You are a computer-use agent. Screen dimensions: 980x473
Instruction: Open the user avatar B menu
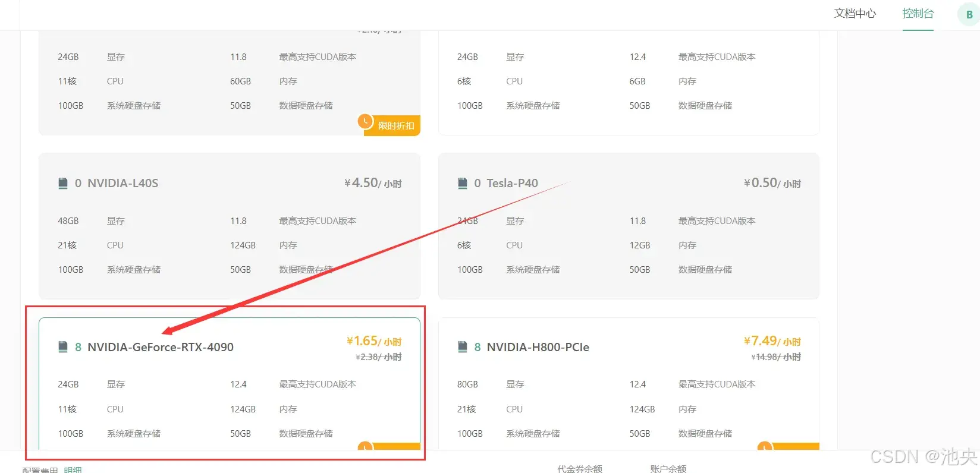click(x=969, y=14)
